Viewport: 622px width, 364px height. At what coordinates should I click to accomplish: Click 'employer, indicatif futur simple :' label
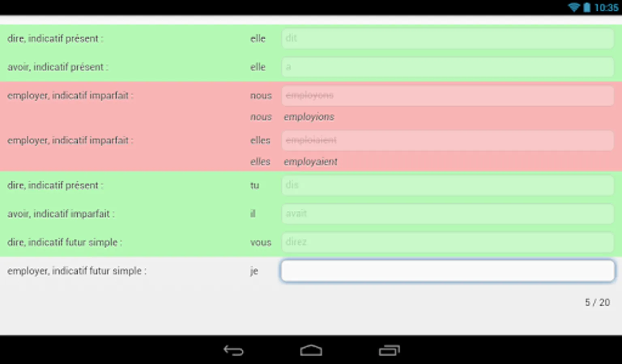[x=77, y=271]
